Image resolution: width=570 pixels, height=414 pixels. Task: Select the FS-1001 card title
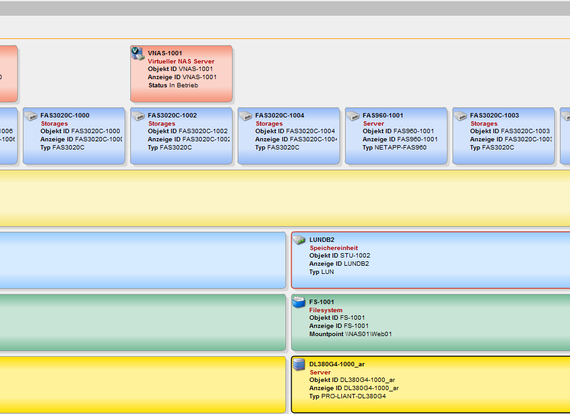tap(321, 302)
